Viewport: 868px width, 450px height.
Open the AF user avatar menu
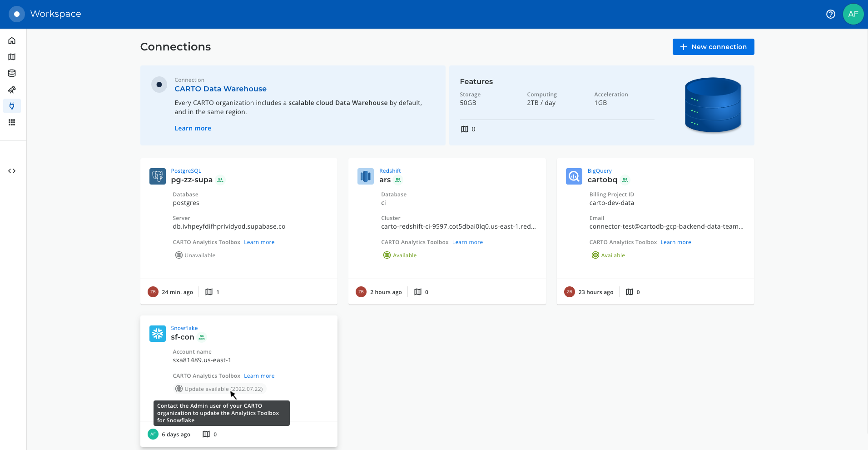pos(853,14)
